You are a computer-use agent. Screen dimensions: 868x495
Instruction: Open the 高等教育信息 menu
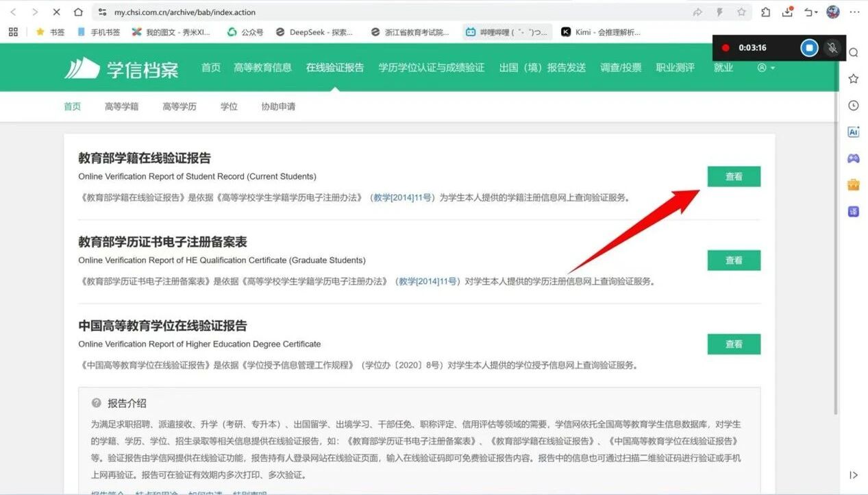tap(262, 68)
